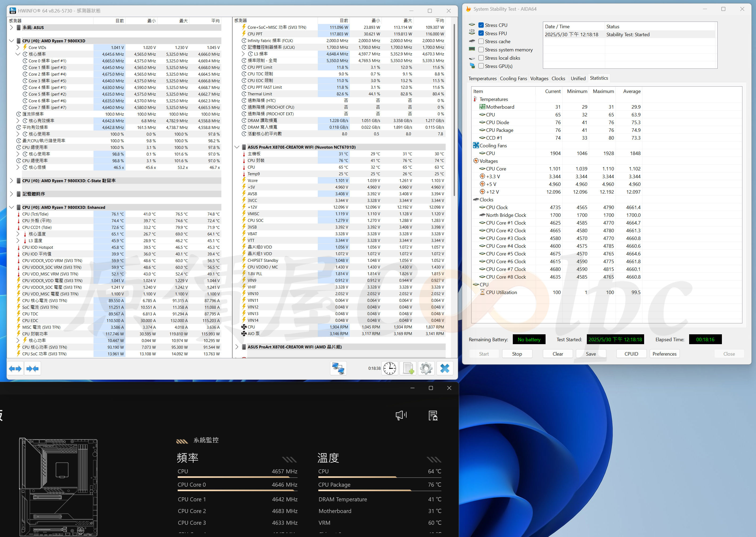Switch to the Clocks tab

[x=558, y=78]
